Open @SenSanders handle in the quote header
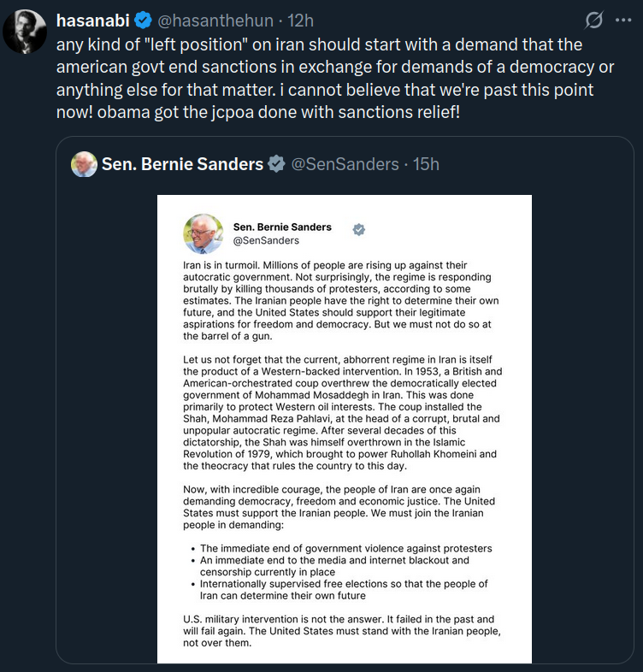 point(345,163)
